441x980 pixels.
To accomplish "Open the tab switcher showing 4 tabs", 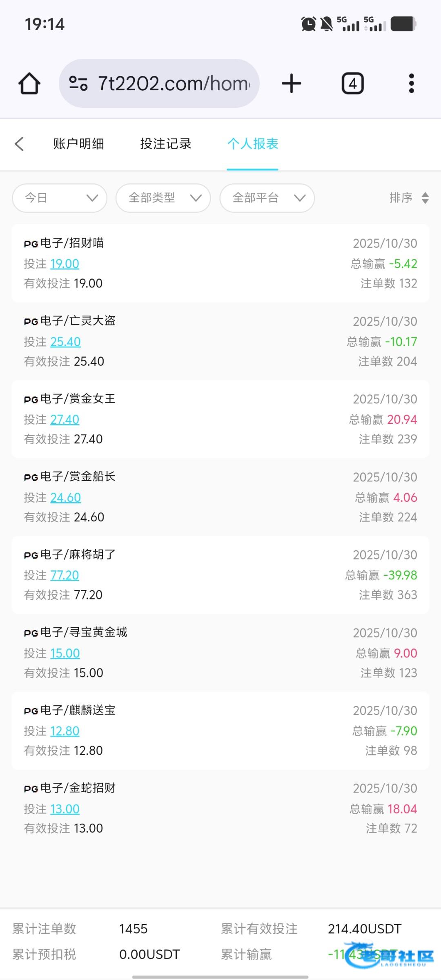I will (352, 84).
